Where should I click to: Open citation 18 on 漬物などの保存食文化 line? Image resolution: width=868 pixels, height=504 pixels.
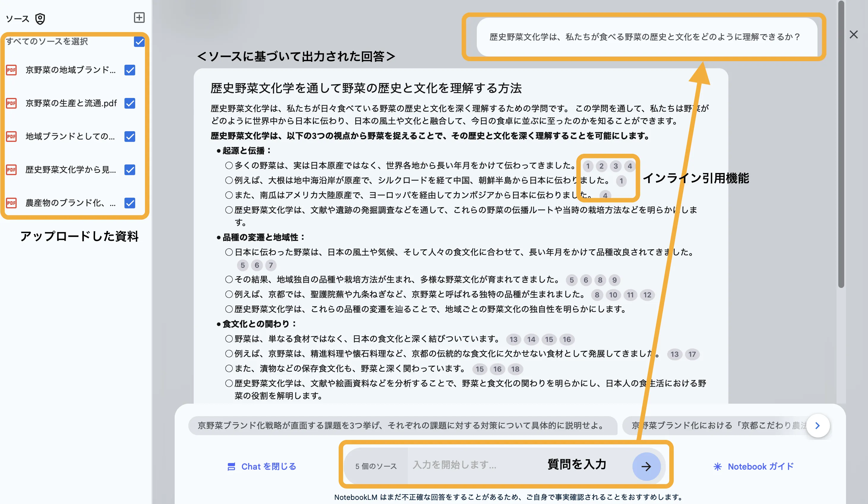[x=515, y=370]
